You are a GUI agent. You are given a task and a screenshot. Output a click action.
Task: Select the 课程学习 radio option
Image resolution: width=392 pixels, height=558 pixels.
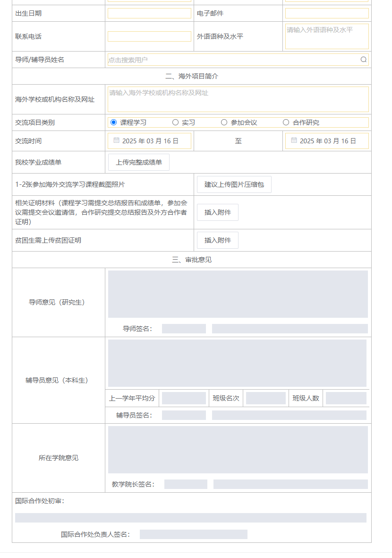(114, 122)
